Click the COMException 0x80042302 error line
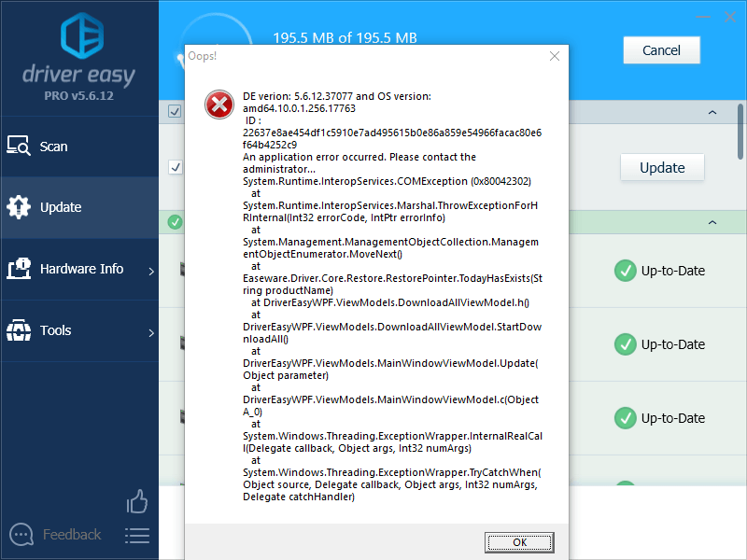This screenshot has height=560, width=747. click(387, 181)
